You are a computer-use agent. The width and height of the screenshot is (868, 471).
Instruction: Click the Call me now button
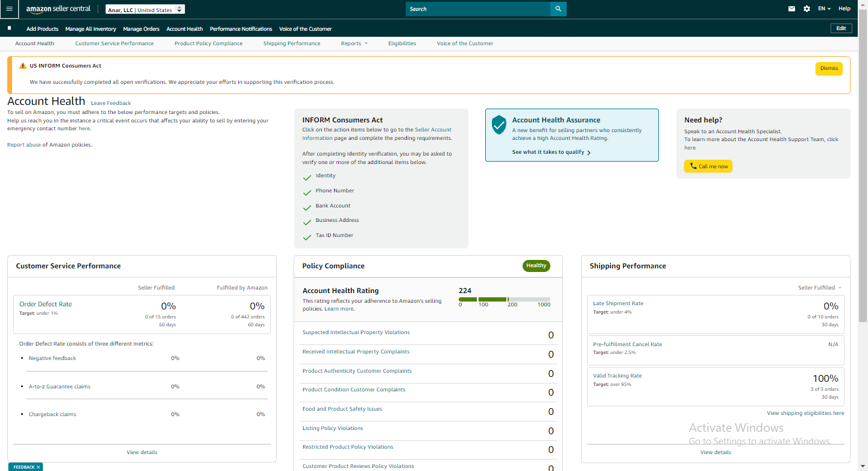tap(708, 166)
